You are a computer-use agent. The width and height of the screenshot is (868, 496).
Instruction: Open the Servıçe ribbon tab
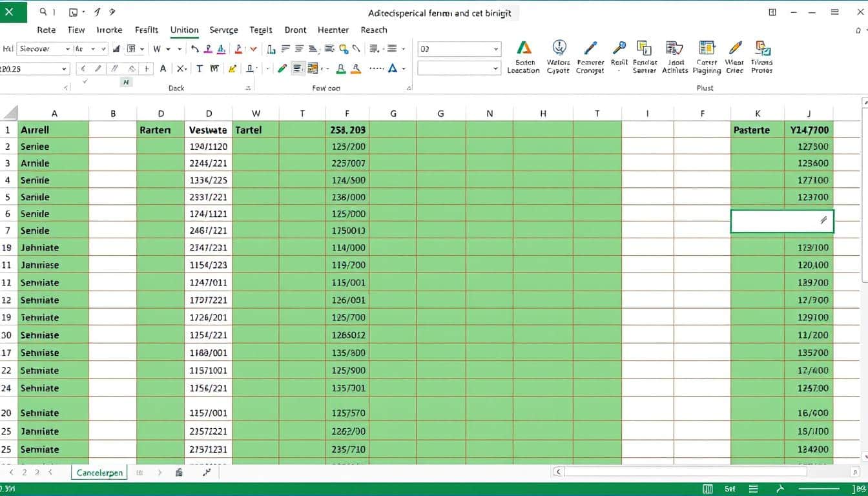[224, 30]
